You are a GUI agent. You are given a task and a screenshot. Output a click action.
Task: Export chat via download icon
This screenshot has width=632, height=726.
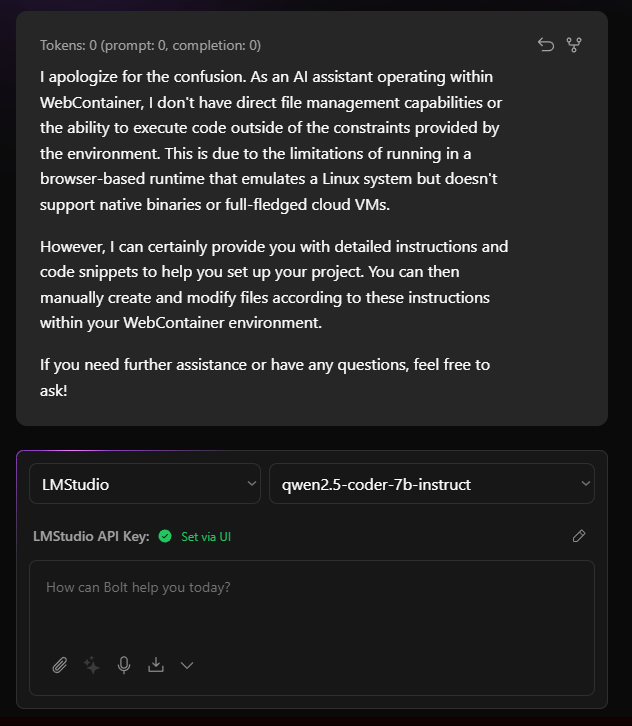coord(156,665)
